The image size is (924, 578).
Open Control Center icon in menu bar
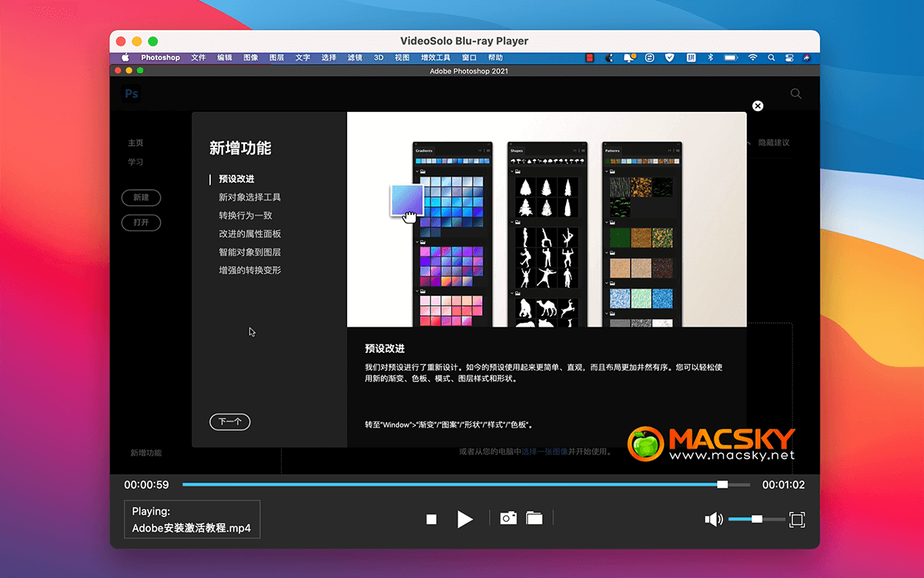(x=789, y=58)
